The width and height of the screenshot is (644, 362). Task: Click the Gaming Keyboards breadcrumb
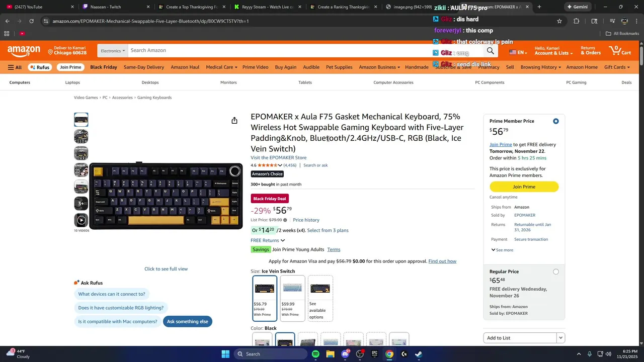[x=154, y=98]
